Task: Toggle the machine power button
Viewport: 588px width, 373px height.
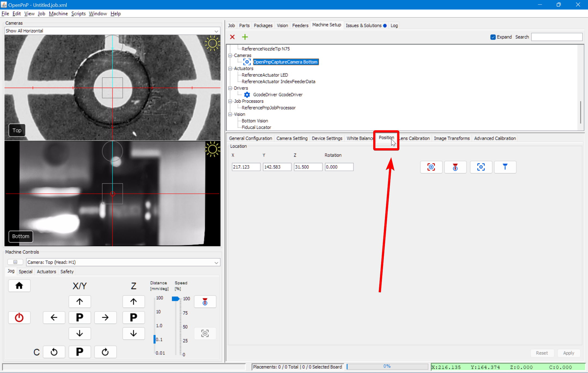Action: point(19,317)
